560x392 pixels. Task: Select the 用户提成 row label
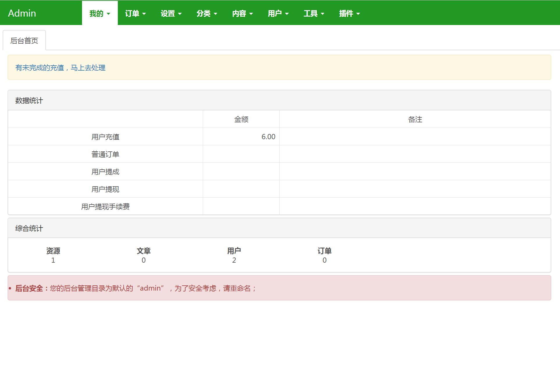(x=105, y=172)
